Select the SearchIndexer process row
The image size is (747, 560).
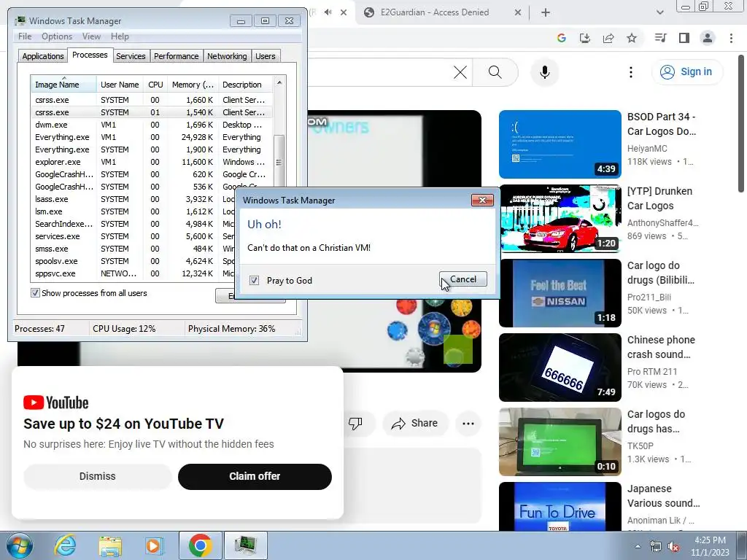(x=133, y=224)
